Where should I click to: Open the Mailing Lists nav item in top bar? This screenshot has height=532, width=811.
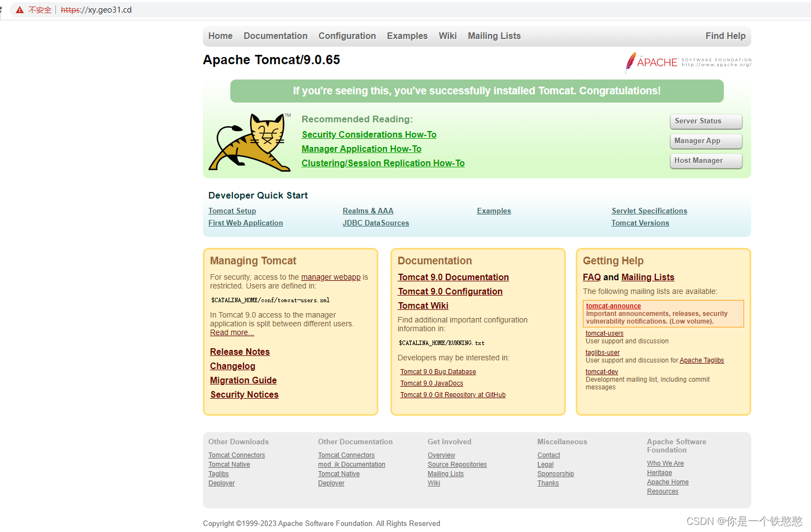494,36
